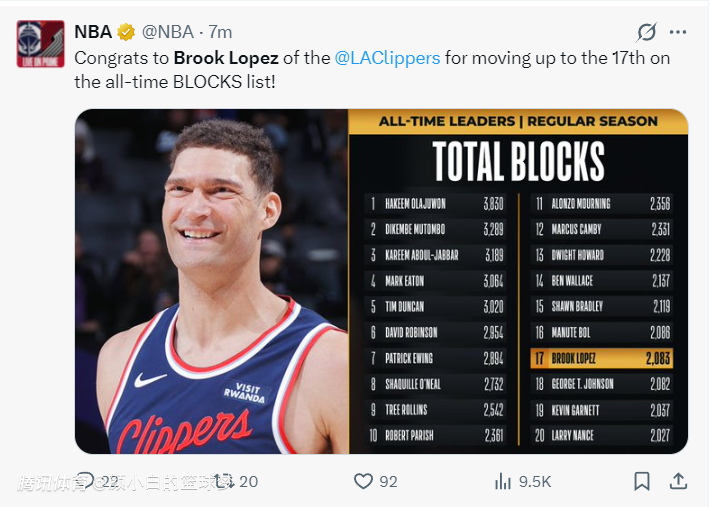Click the 92 likes count
The width and height of the screenshot is (709, 507).
point(388,481)
